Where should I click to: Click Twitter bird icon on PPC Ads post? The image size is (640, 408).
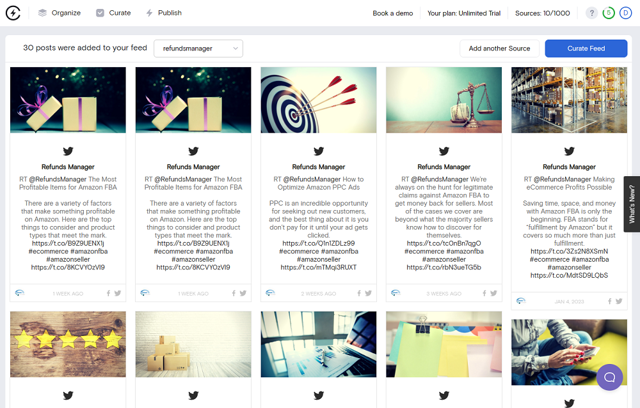(318, 151)
